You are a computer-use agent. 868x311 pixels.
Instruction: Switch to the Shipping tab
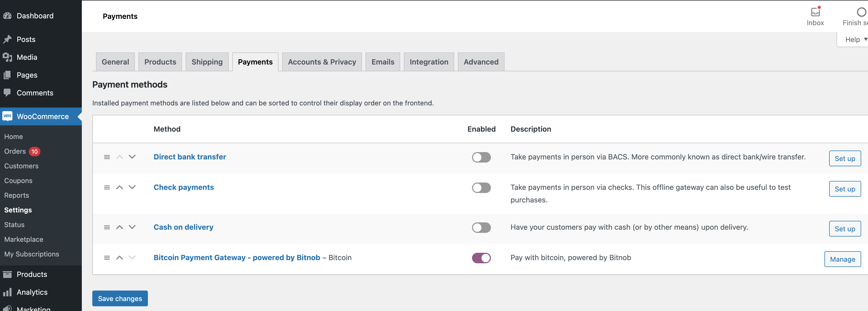[x=207, y=62]
